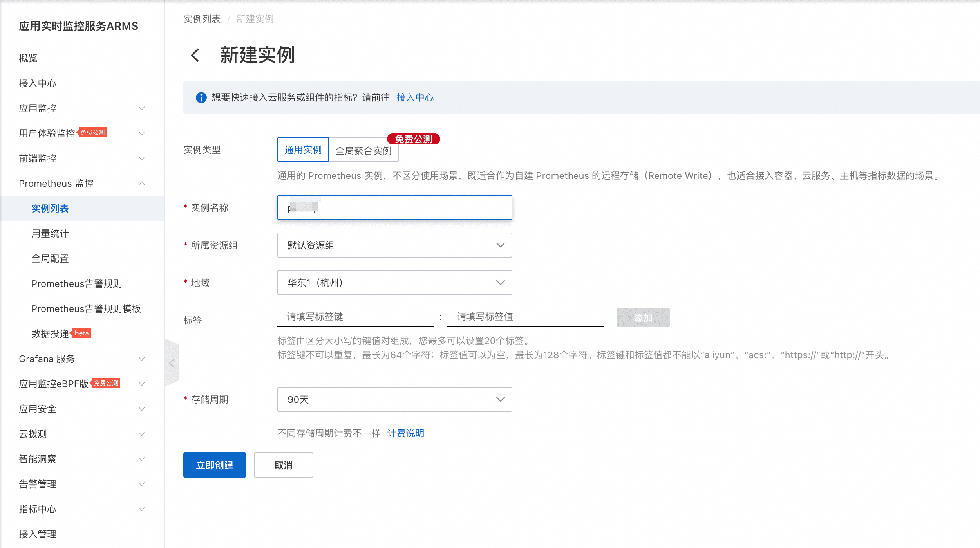Expand the Grafana 服务 chevron
The width and height of the screenshot is (980, 548).
click(x=142, y=359)
